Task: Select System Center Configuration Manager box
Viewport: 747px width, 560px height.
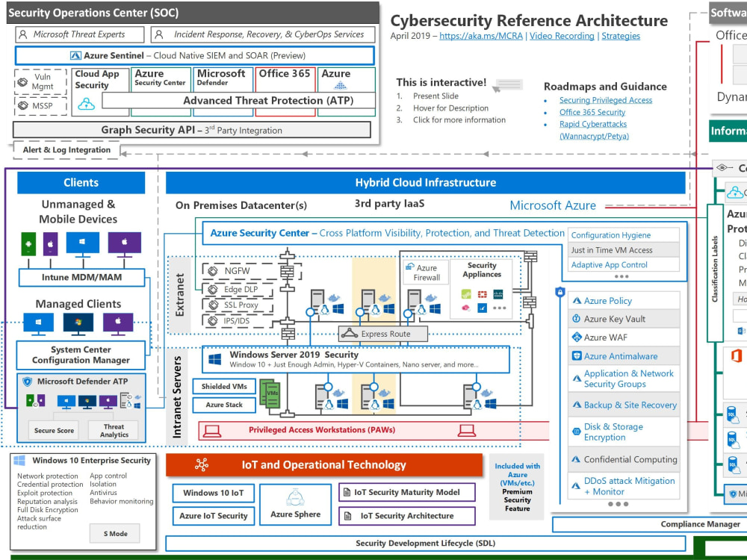Action: [x=81, y=355]
